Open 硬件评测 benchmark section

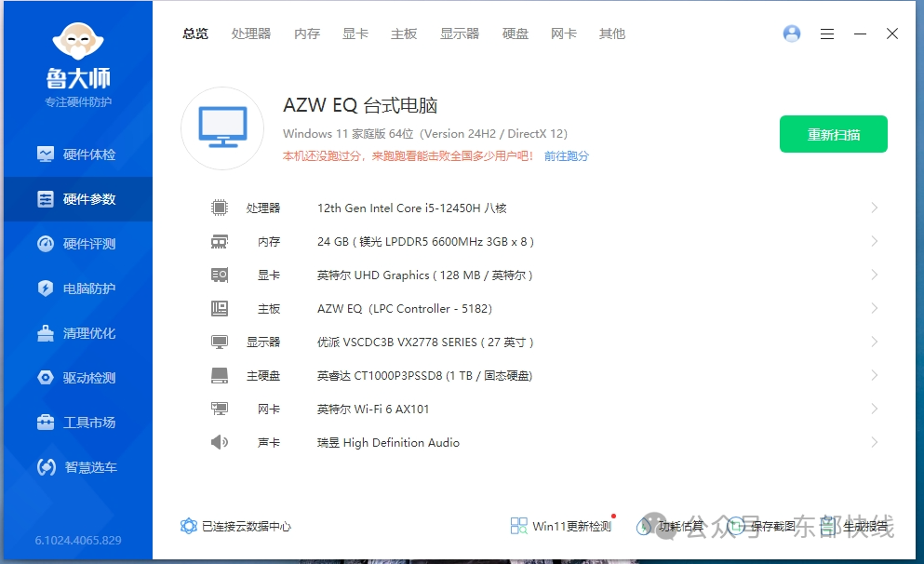pos(78,244)
